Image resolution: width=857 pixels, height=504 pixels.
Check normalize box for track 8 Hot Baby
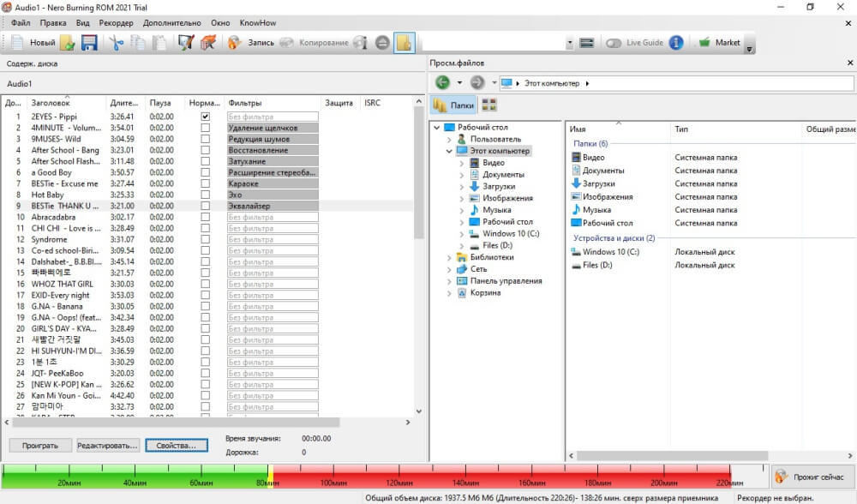205,195
